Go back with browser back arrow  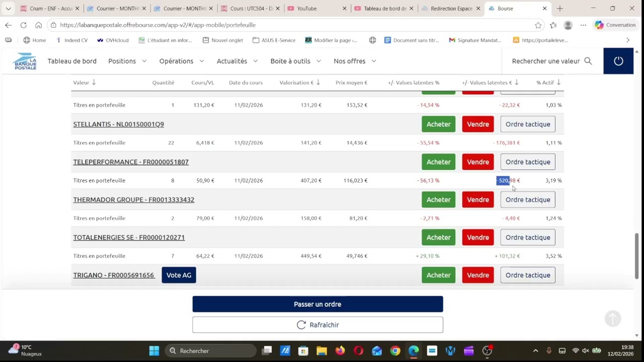(x=8, y=25)
